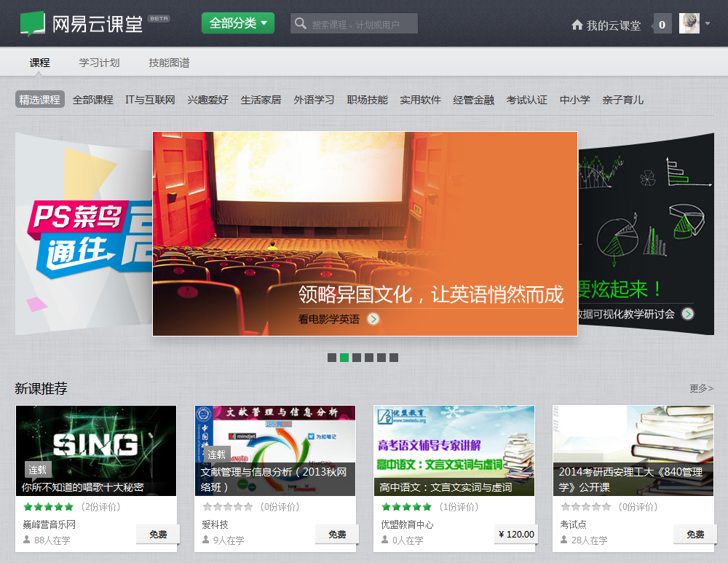This screenshot has height=563, width=728.
Task: Open the 高考语文辅导专家讲解 course thumbnail
Action: pyautogui.click(x=454, y=450)
